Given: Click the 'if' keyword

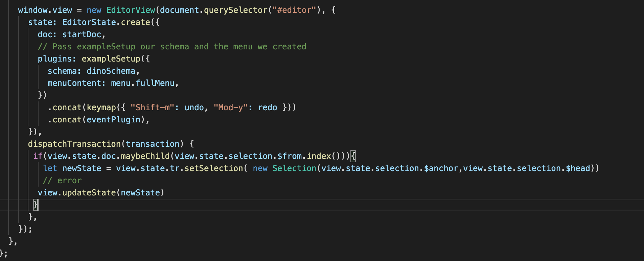Looking at the screenshot, I should [38, 156].
